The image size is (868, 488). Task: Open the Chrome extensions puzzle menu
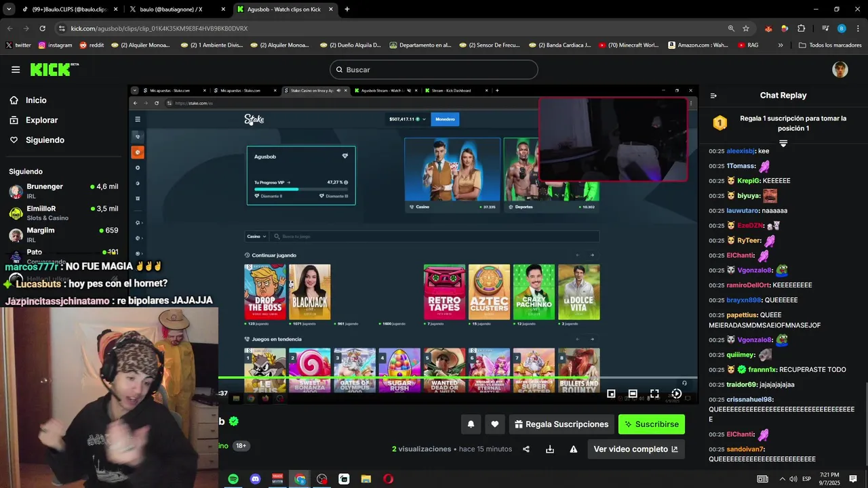point(802,28)
